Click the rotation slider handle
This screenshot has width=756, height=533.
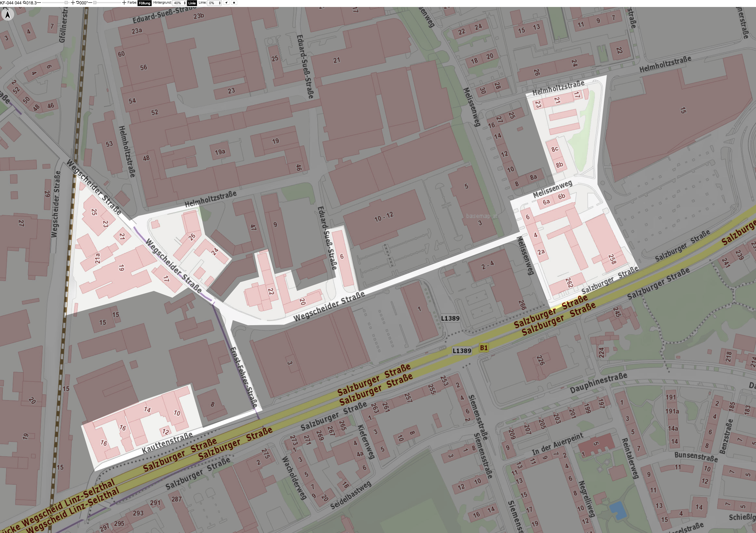95,3
